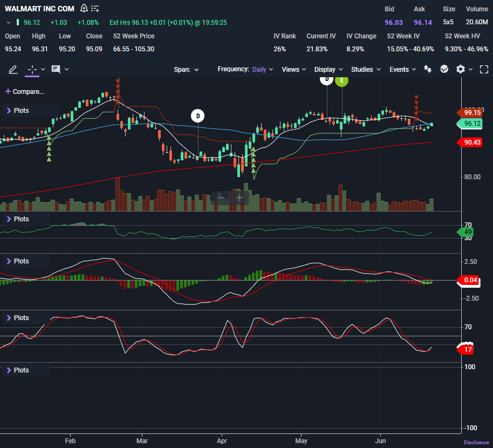Add a price alert via bell icon
Screen dimensions: 493x448
pos(84,8)
